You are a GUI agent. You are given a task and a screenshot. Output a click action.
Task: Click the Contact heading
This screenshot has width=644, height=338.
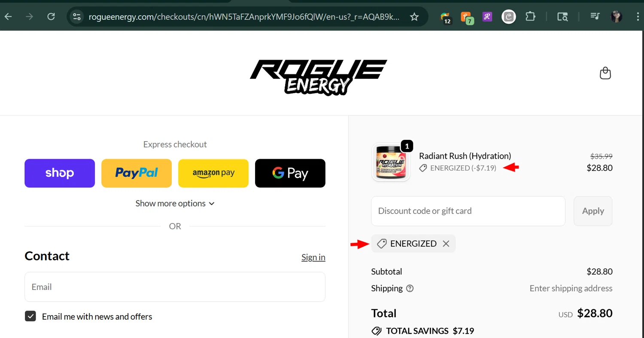point(47,256)
